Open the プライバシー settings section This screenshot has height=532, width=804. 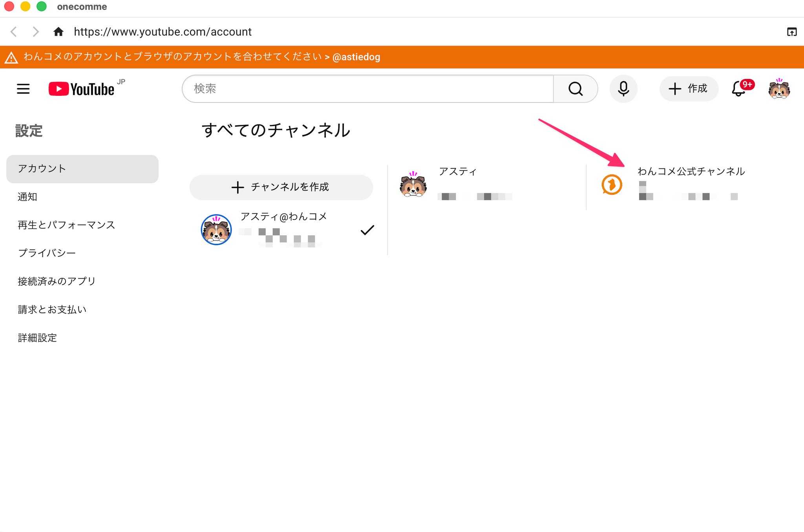tap(47, 253)
